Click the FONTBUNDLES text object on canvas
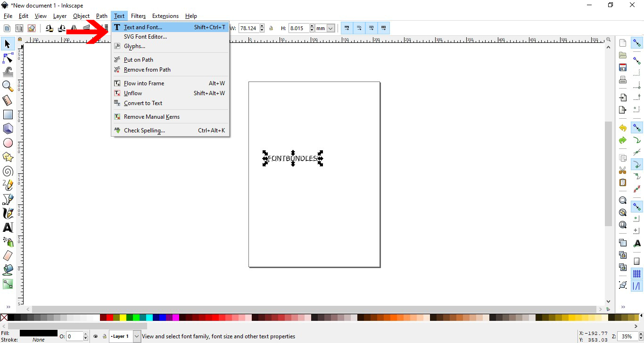The width and height of the screenshot is (644, 343). click(293, 158)
